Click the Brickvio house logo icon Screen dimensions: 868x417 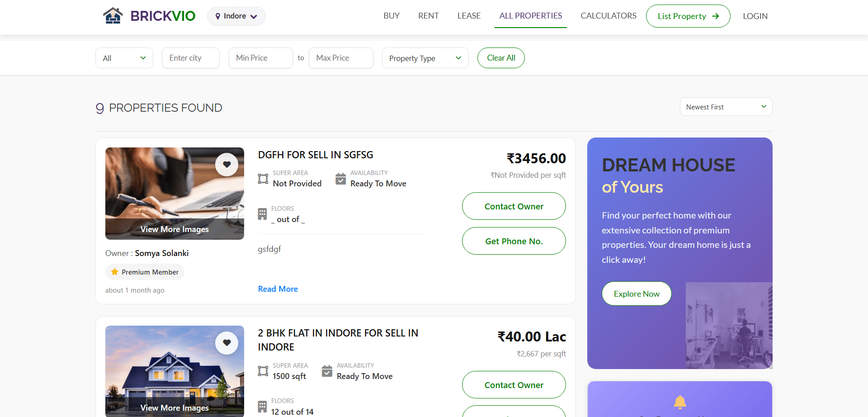tap(113, 16)
